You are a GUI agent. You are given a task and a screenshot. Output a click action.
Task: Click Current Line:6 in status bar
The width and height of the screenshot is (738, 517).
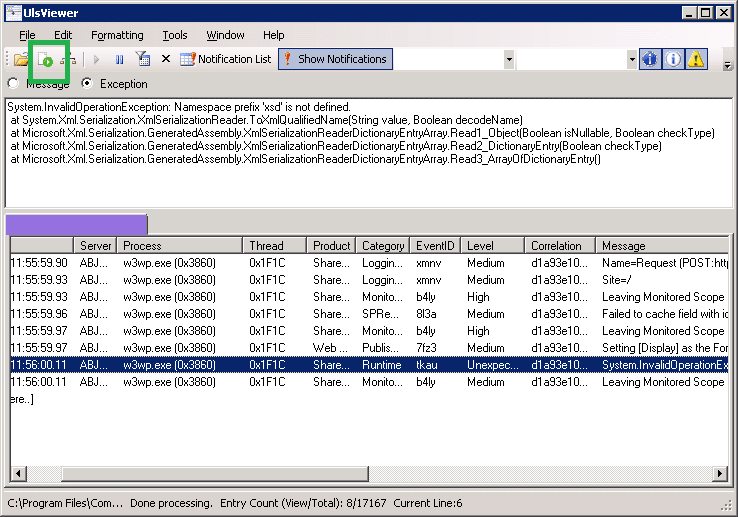[428, 503]
